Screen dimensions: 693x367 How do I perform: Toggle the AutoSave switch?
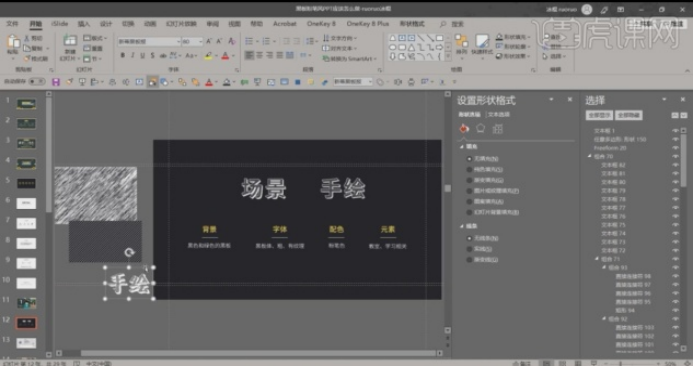pos(37,81)
